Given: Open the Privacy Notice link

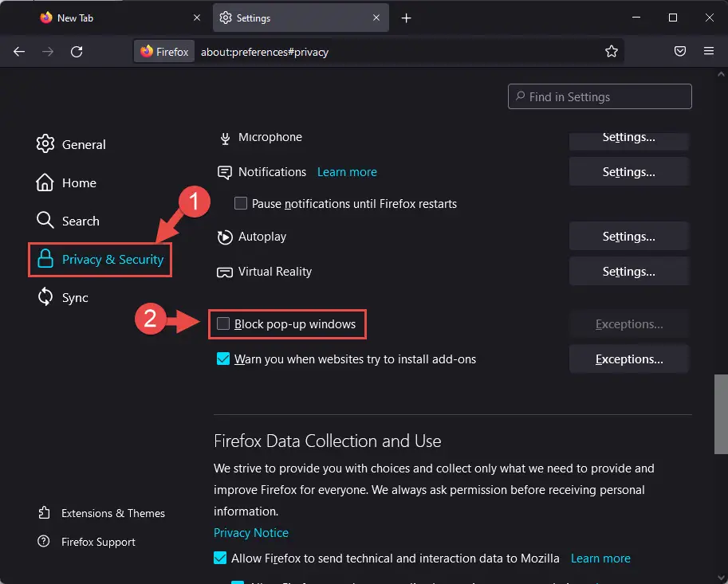Looking at the screenshot, I should (250, 532).
